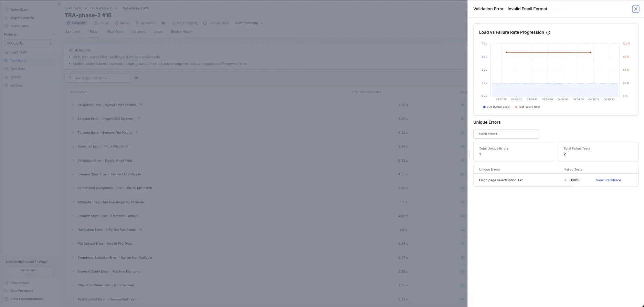Click the Search by Test name field
This screenshot has width=644, height=307.
(x=98, y=78)
